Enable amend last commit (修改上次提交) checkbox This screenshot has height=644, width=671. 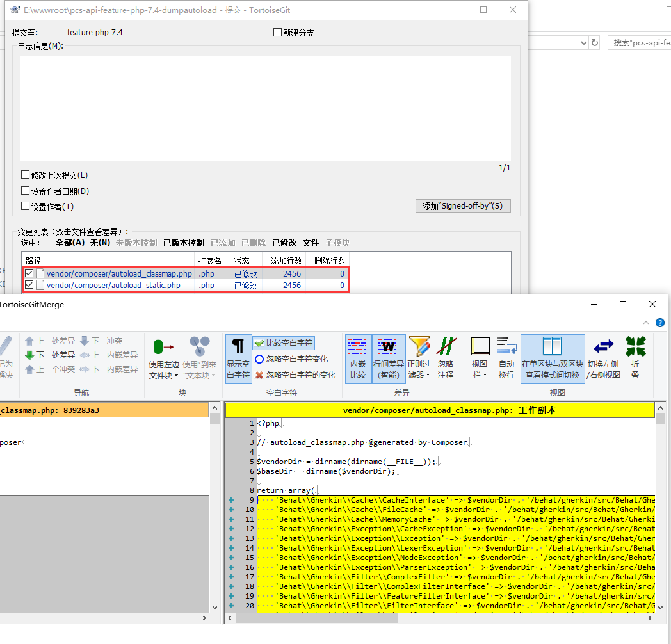point(26,175)
